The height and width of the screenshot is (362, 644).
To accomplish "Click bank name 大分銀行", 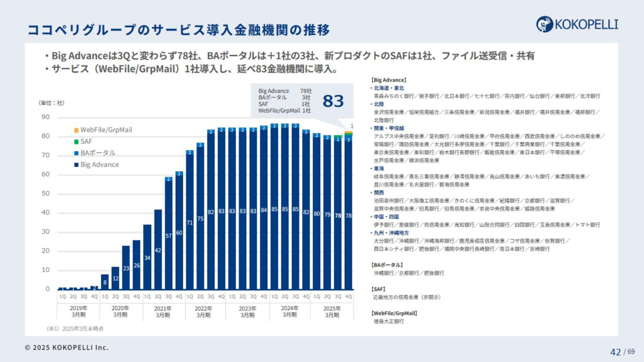I will click(x=384, y=241).
